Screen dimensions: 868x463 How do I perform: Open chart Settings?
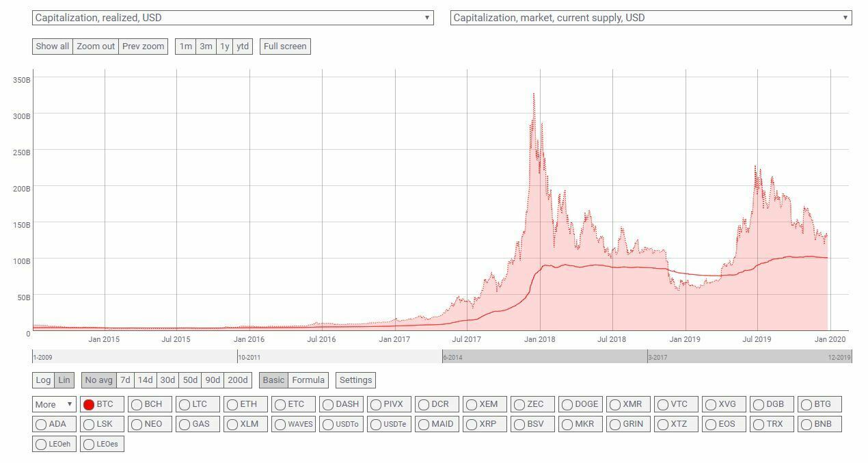pos(355,380)
